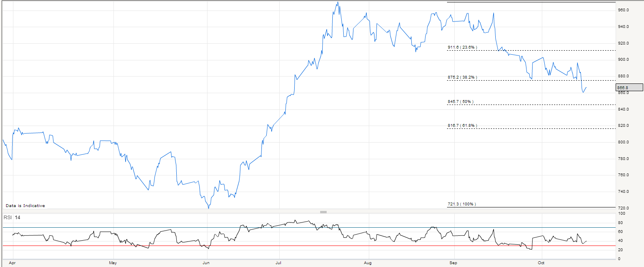Click the Sep date axis label
This screenshot has width=644, height=267.
tap(453, 263)
